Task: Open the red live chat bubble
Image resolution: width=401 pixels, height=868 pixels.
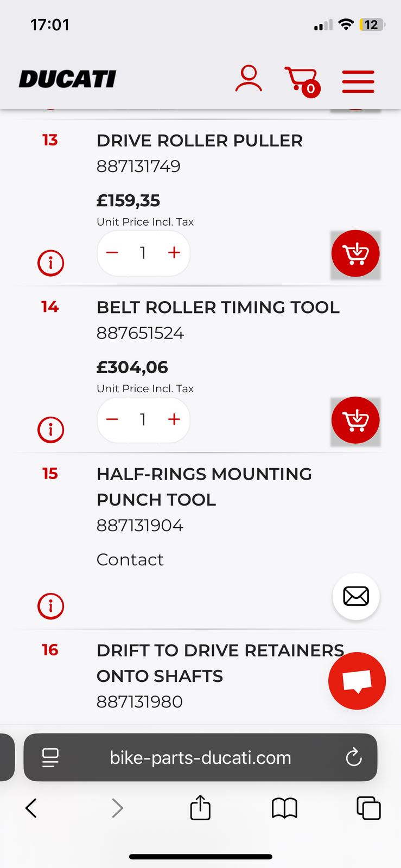Action: [357, 681]
